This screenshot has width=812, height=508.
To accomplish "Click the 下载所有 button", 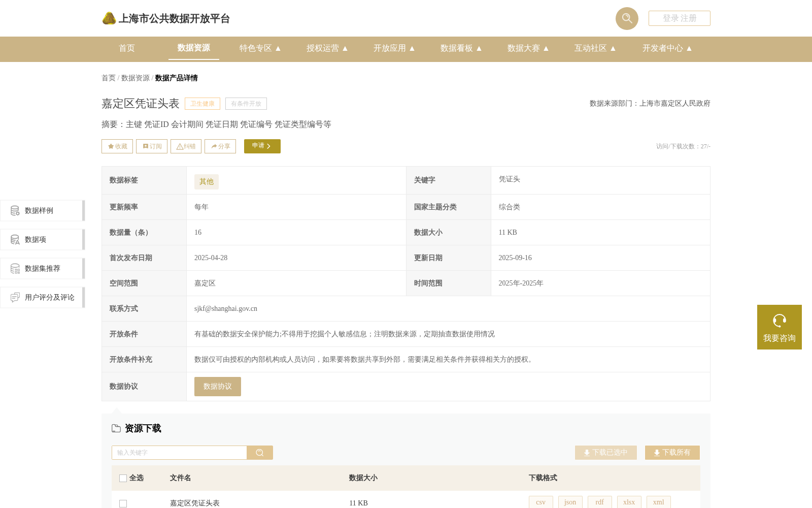I will [672, 453].
